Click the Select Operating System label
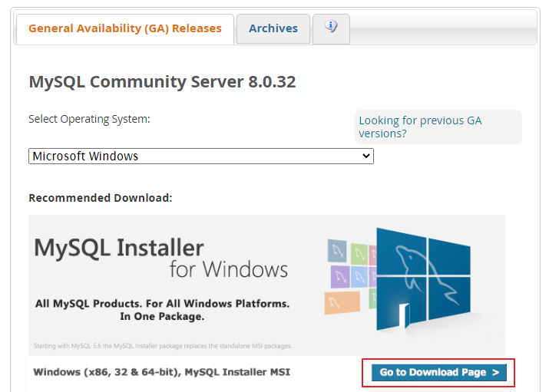549x392 pixels. (89, 119)
